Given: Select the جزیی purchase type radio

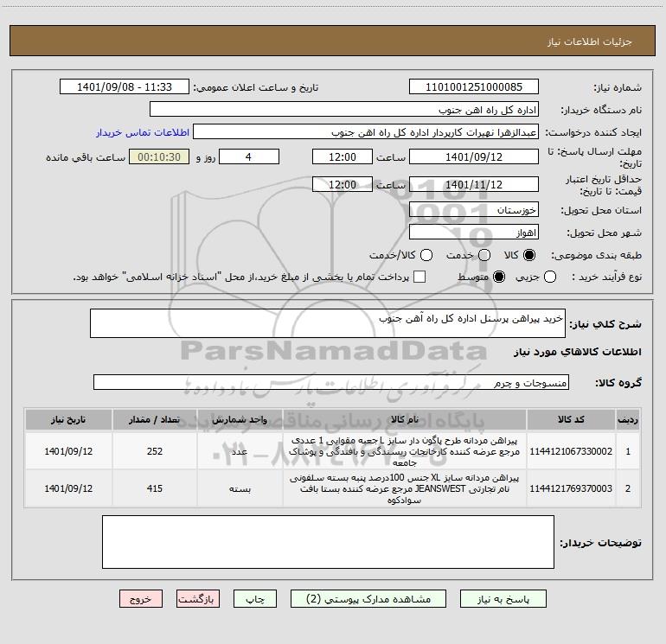Looking at the screenshot, I should click(549, 277).
